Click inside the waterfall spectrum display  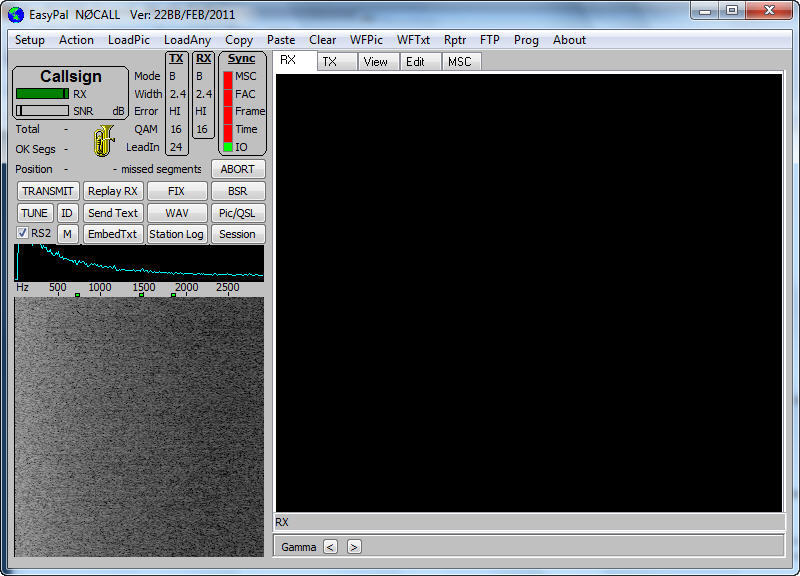[x=139, y=426]
